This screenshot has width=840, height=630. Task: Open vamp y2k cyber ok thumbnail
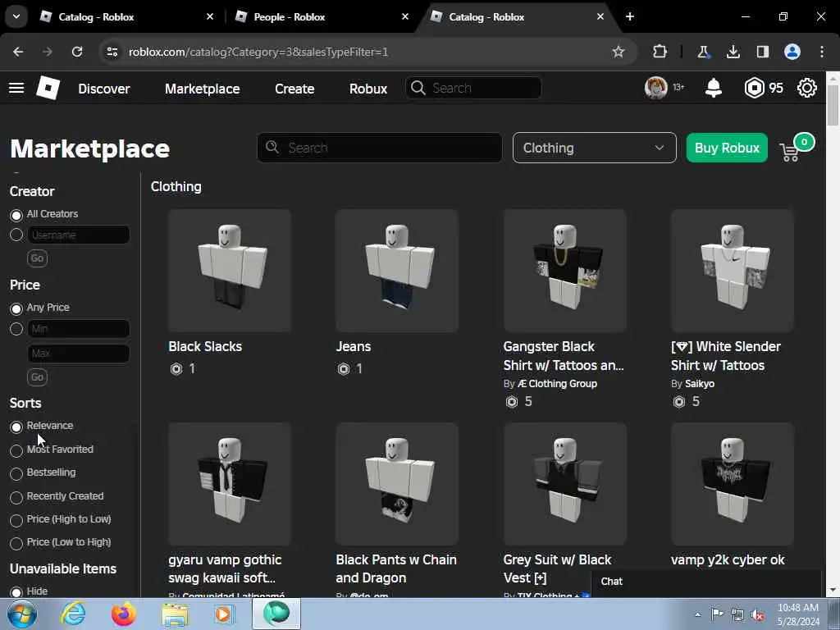tap(733, 484)
